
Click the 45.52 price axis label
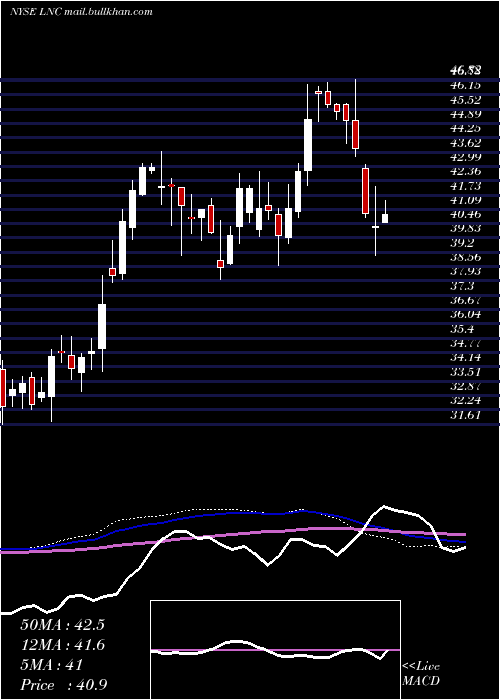465,100
